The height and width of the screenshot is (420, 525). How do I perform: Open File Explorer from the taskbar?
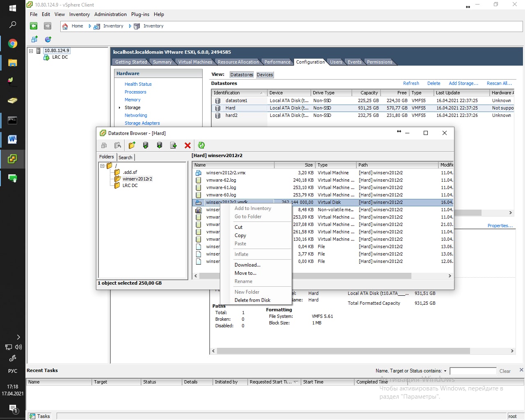[x=13, y=63]
